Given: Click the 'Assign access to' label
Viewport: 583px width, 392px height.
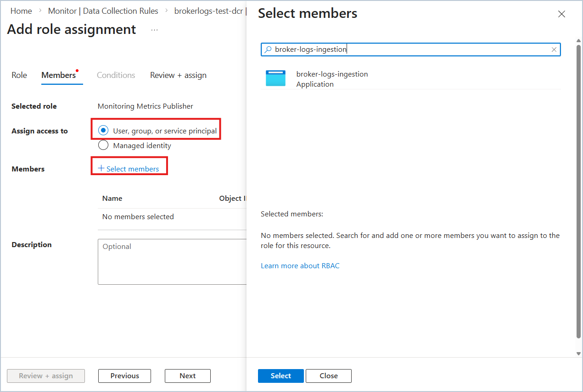Looking at the screenshot, I should 39,131.
